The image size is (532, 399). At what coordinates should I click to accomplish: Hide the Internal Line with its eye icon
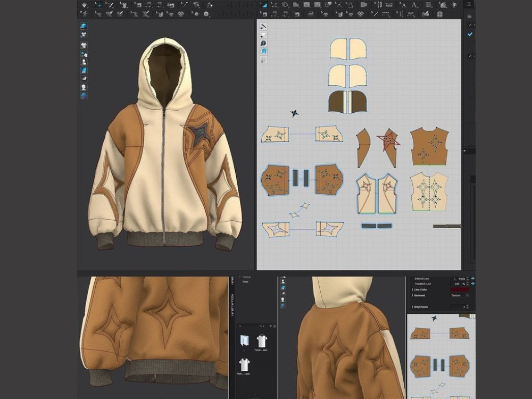(x=473, y=279)
